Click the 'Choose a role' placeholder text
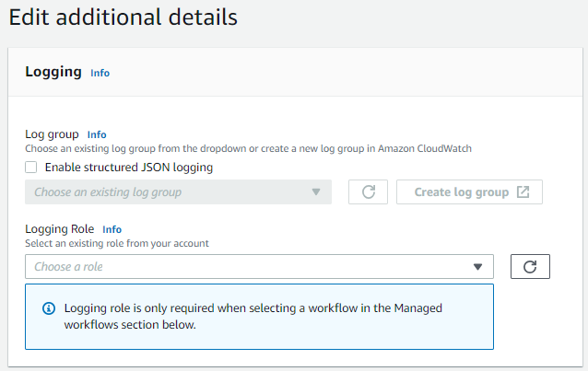The height and width of the screenshot is (371, 588). pos(68,267)
